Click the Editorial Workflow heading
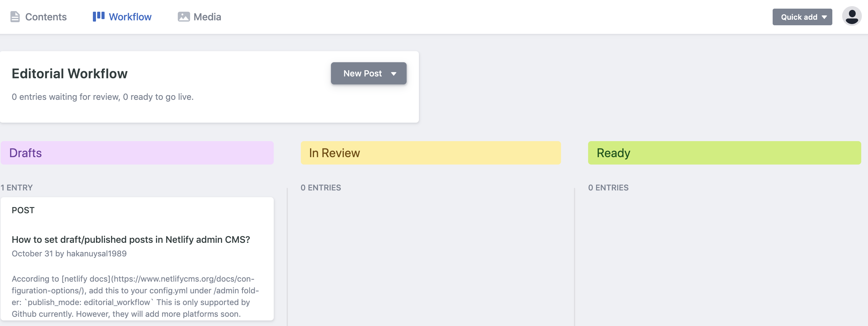 tap(70, 74)
